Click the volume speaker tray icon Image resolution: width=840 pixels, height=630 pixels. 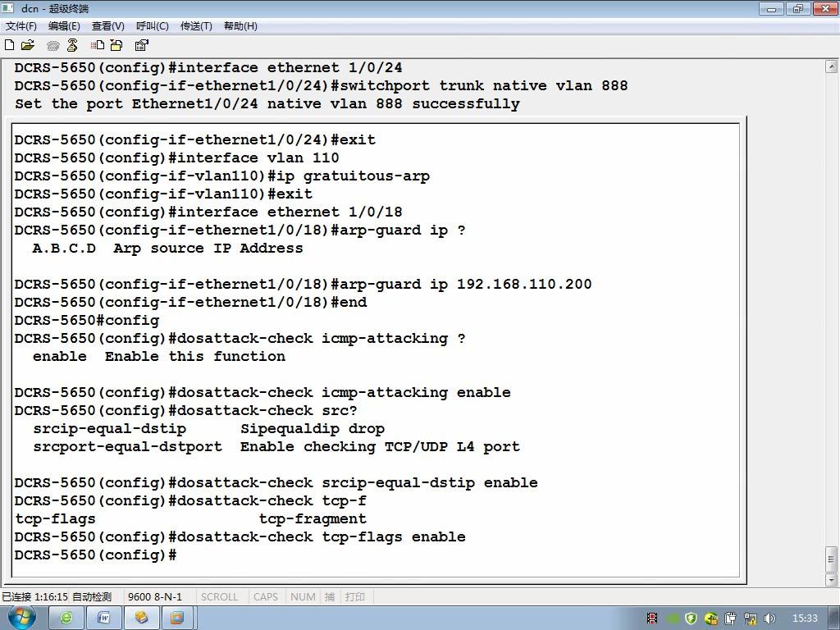[769, 619]
